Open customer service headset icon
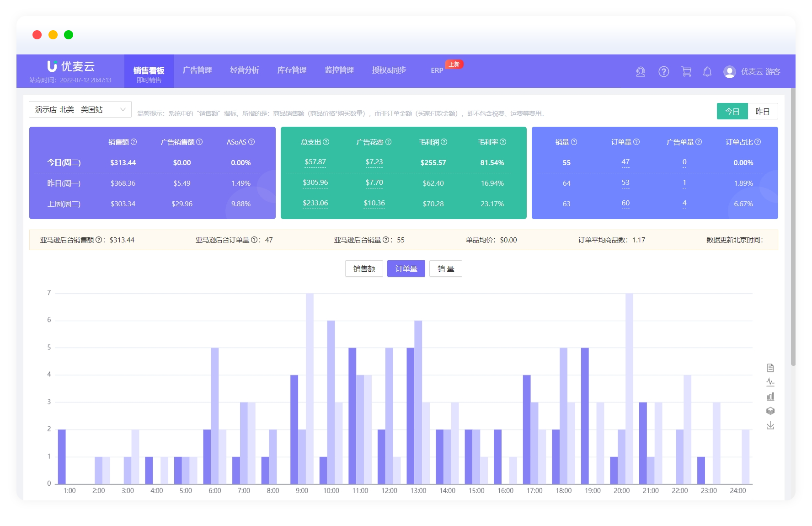Image resolution: width=812 pixels, height=526 pixels. tap(641, 72)
